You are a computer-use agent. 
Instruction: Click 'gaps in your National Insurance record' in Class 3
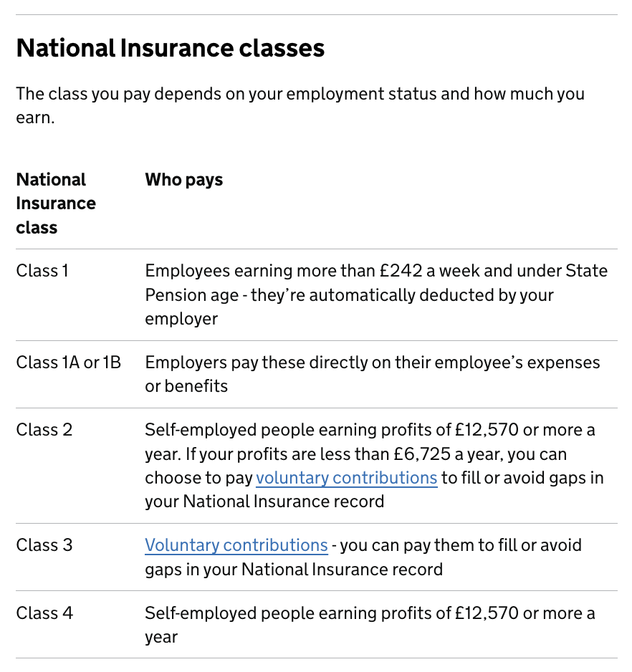294,570
